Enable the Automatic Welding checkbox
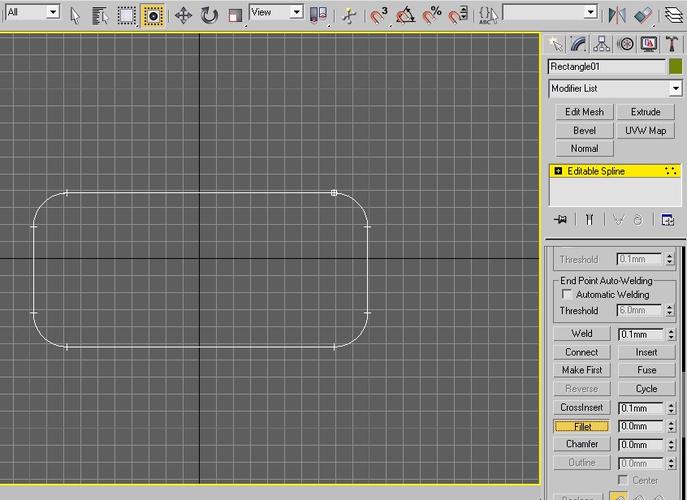This screenshot has height=500, width=687. [568, 295]
